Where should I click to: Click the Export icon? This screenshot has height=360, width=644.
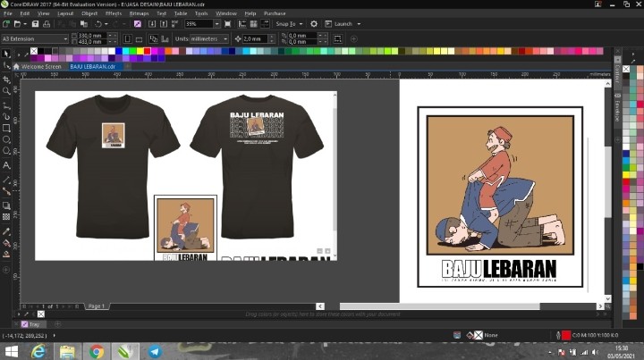164,24
